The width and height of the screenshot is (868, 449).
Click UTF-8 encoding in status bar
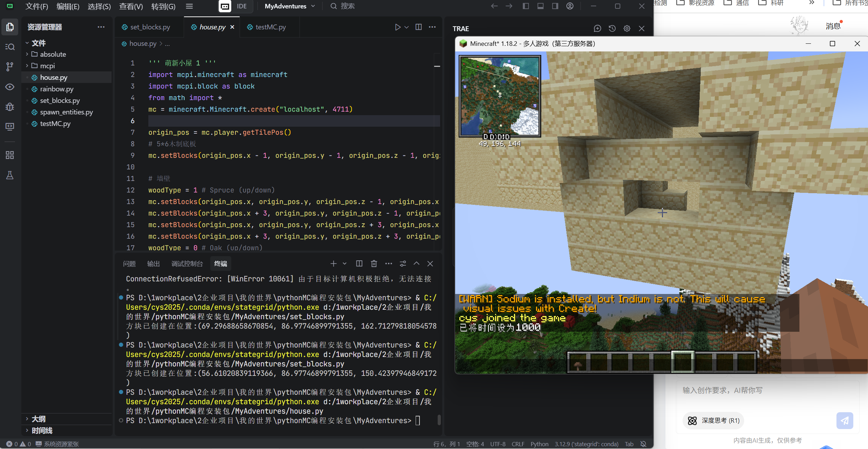pos(498,444)
